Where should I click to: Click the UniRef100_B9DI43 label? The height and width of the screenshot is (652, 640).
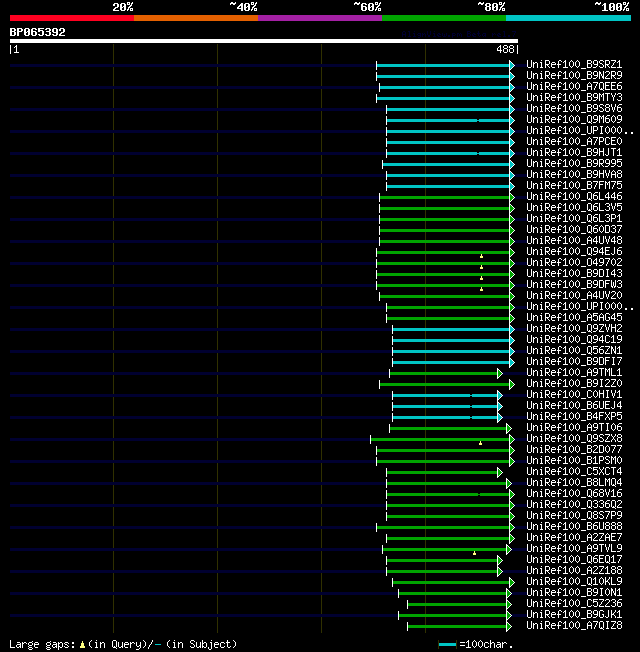coord(574,274)
